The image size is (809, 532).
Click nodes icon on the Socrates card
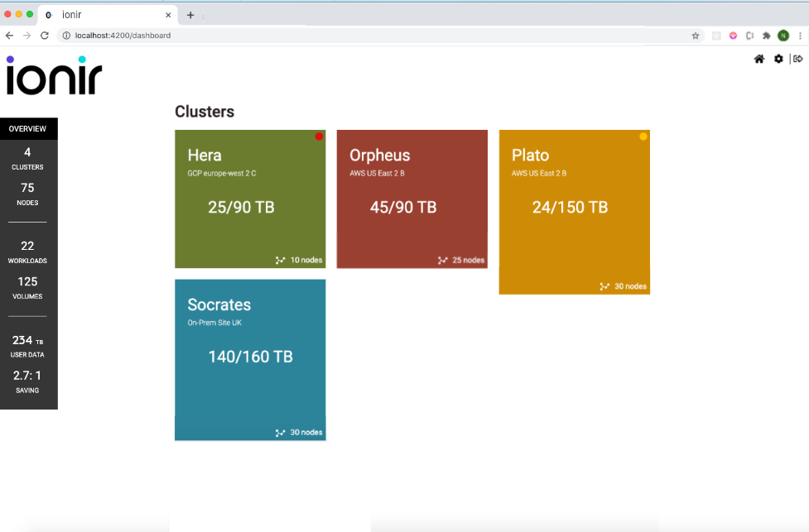pyautogui.click(x=280, y=433)
